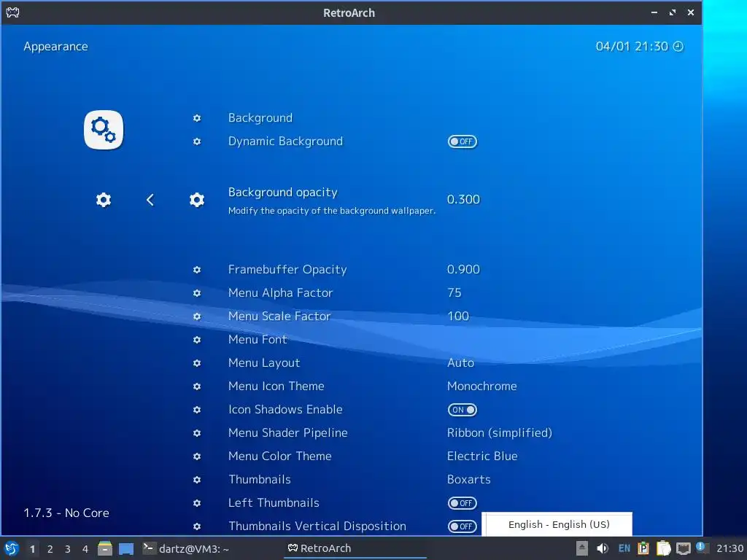
Task: Click the gear icon beside Dynamic Background
Action: [197, 141]
